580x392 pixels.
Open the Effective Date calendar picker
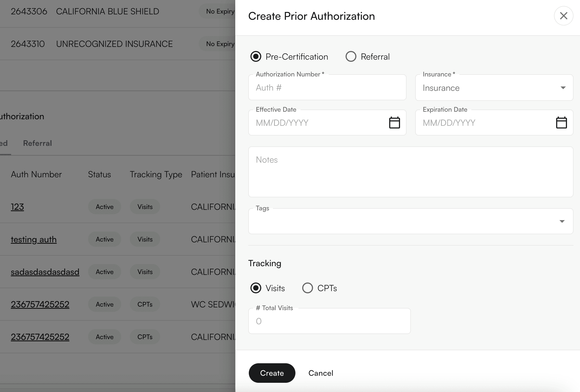395,123
